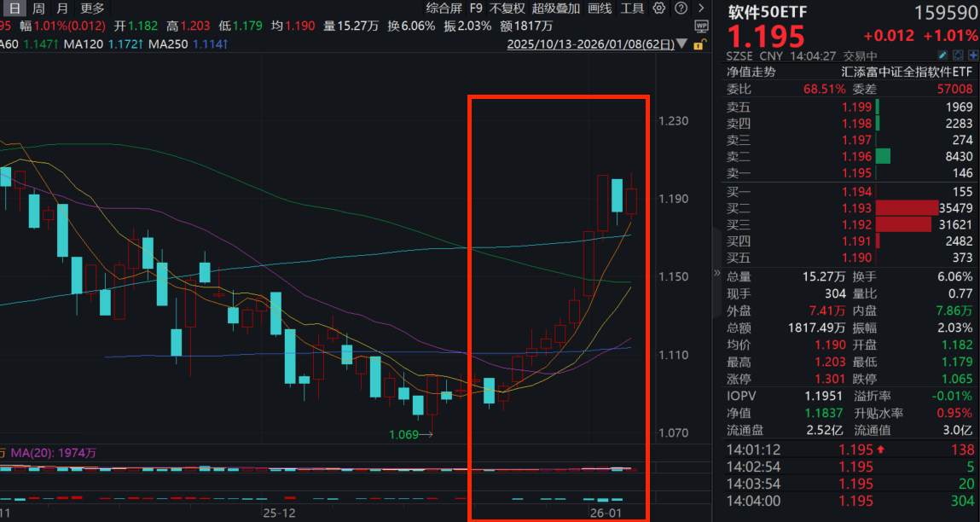Open the 更多 periods dropdown
980x522 pixels.
tap(92, 9)
